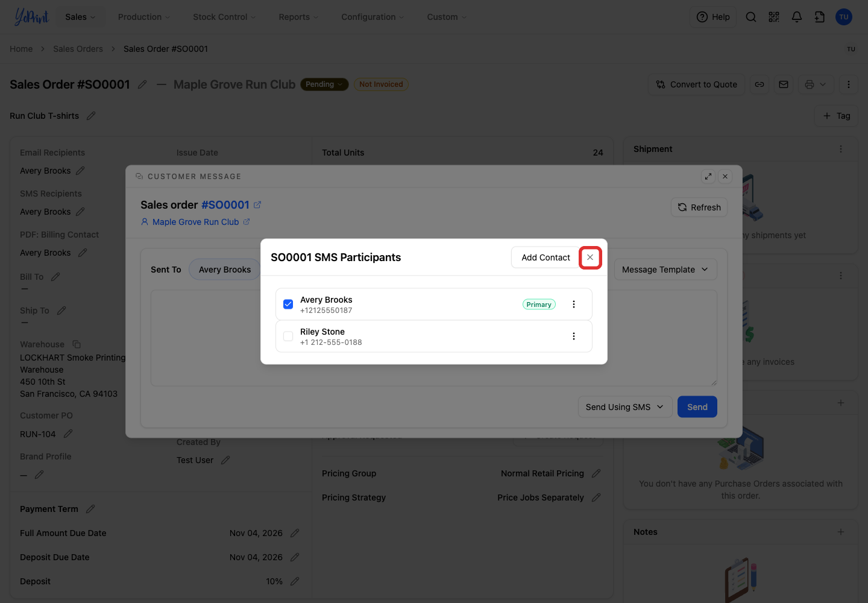Click into the message text area

click(434, 338)
